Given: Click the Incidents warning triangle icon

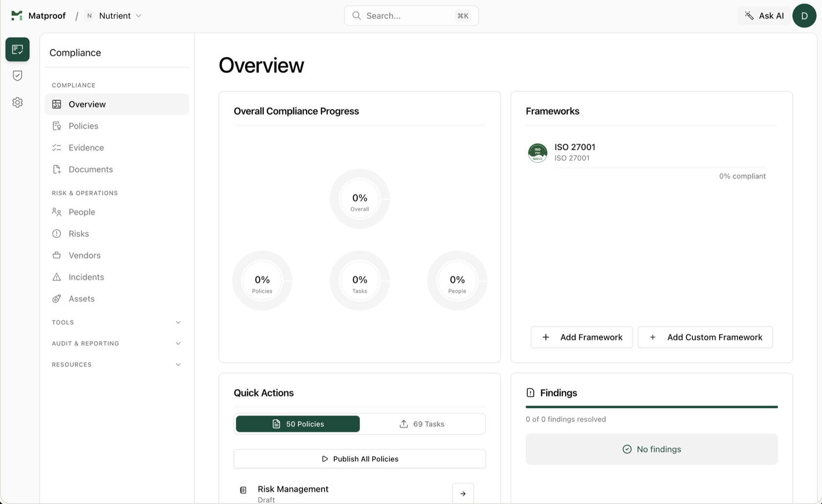Looking at the screenshot, I should pyautogui.click(x=57, y=277).
